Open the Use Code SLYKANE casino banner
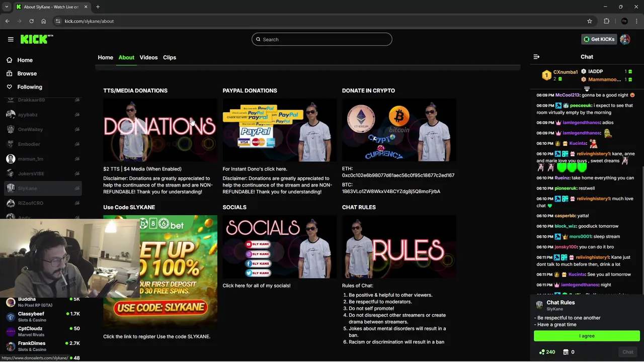The height and width of the screenshot is (362, 644). click(x=160, y=272)
